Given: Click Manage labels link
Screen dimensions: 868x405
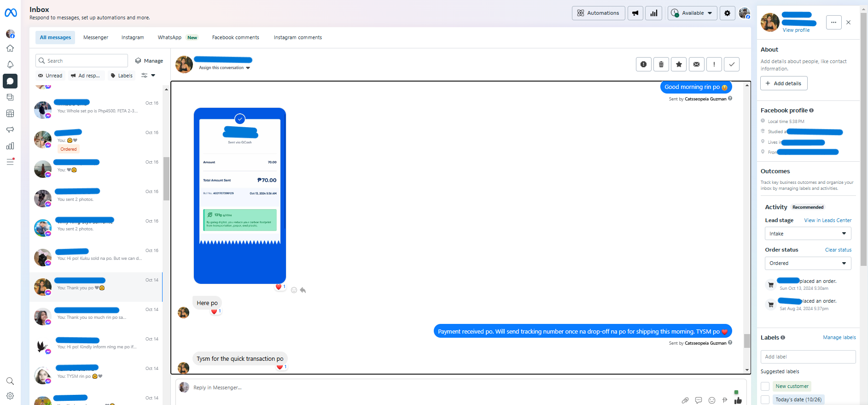Looking at the screenshot, I should coord(839,337).
